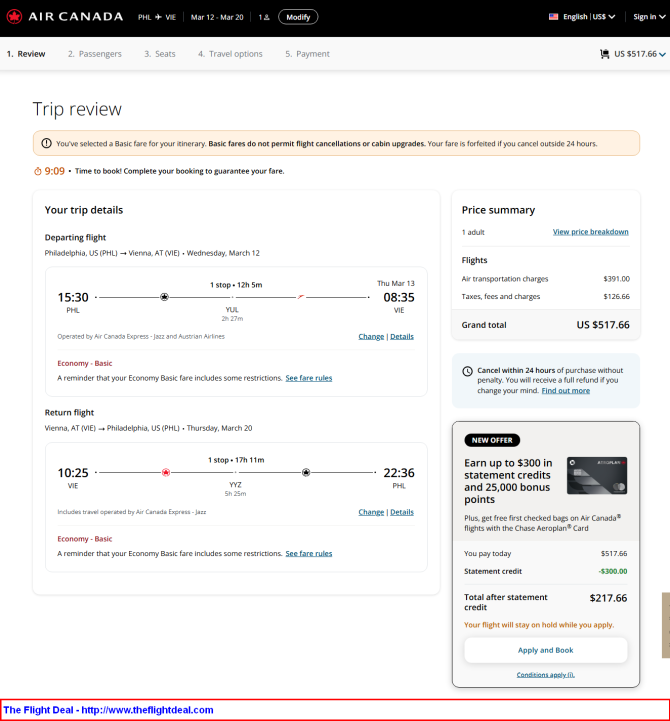Open the Sign in dropdown

point(649,17)
